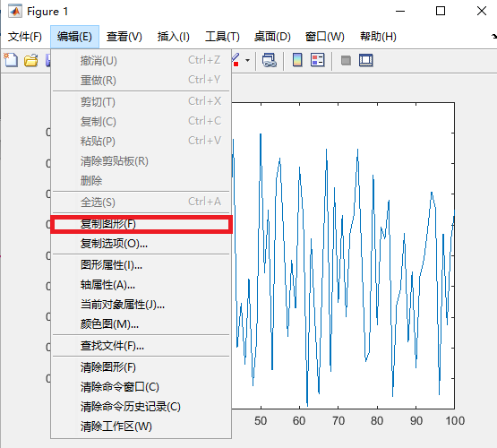The width and height of the screenshot is (497, 448).
Task: Open a file using the folder icon
Action: point(30,60)
